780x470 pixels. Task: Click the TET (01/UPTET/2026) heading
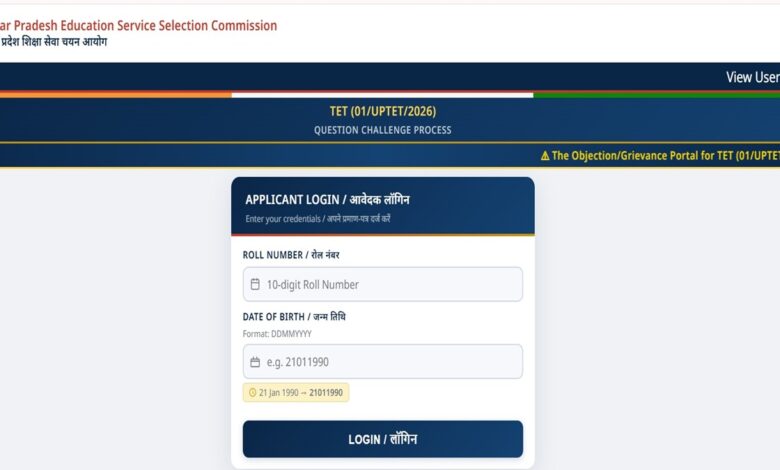(x=383, y=111)
